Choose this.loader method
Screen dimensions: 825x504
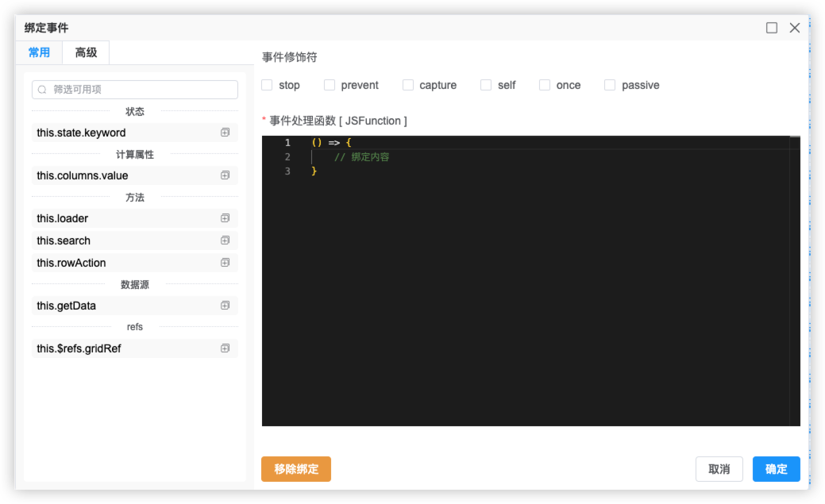(x=135, y=217)
